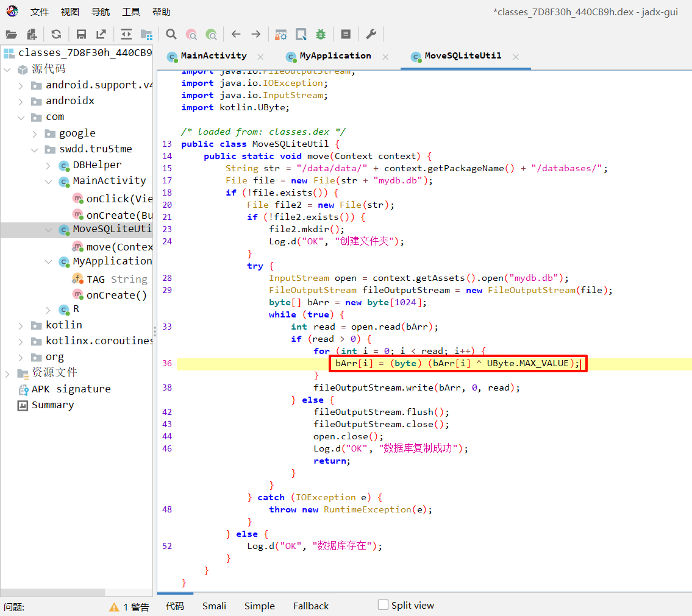692x616 pixels.
Task: Enable the Split view checkbox
Action: 383,605
